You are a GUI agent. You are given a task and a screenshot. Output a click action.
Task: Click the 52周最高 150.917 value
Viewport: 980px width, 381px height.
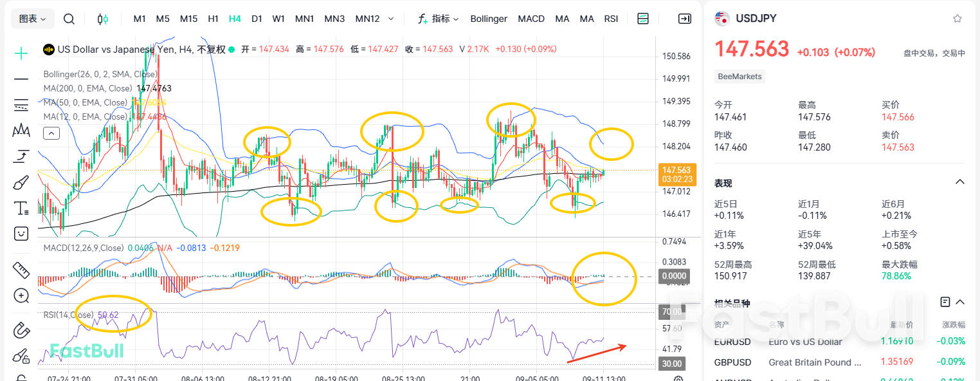[x=730, y=276]
